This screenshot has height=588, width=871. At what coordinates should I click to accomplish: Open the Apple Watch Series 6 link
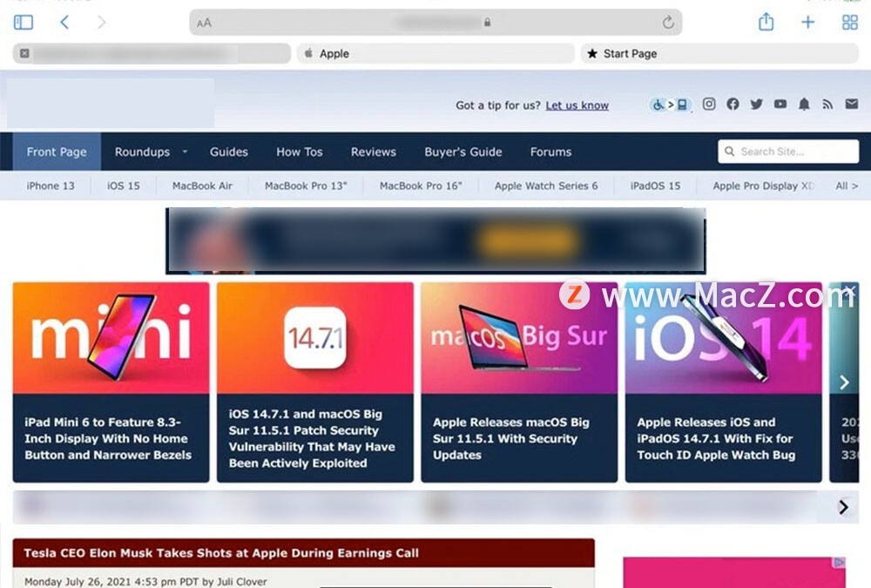[x=546, y=186]
